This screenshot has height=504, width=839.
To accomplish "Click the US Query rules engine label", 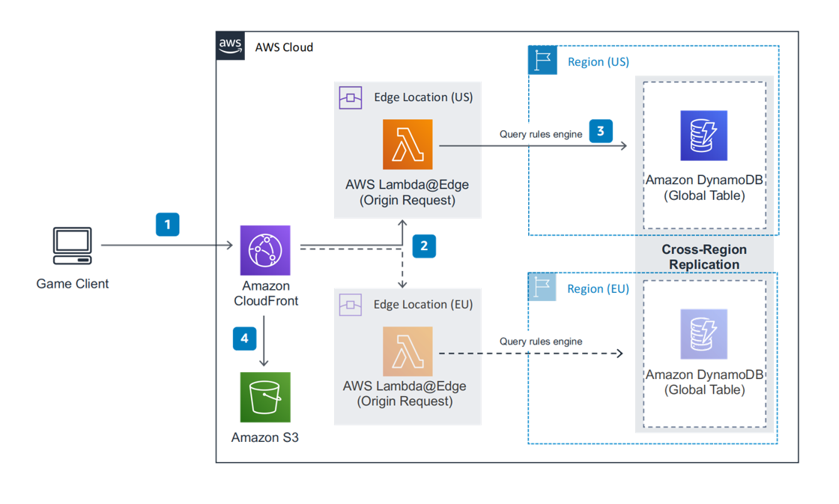I will pos(541,134).
